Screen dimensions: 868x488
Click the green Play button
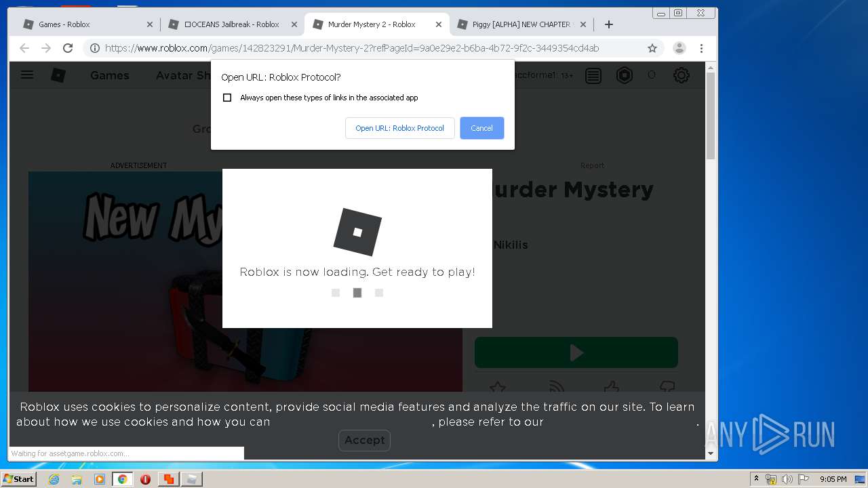[x=576, y=352]
